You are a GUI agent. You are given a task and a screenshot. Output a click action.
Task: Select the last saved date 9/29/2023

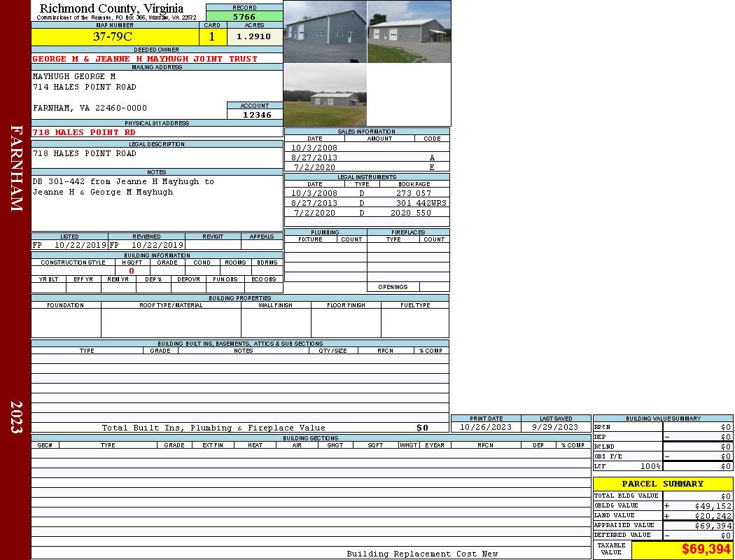(x=555, y=427)
